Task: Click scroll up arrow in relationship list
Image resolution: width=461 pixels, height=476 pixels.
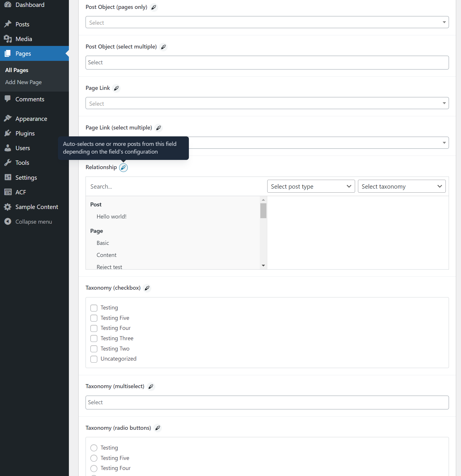Action: click(263, 200)
